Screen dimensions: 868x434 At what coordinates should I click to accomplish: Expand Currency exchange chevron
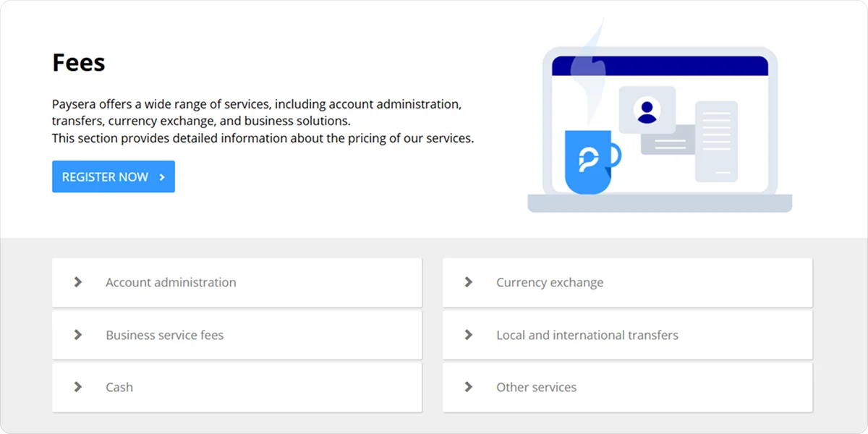pos(469,282)
